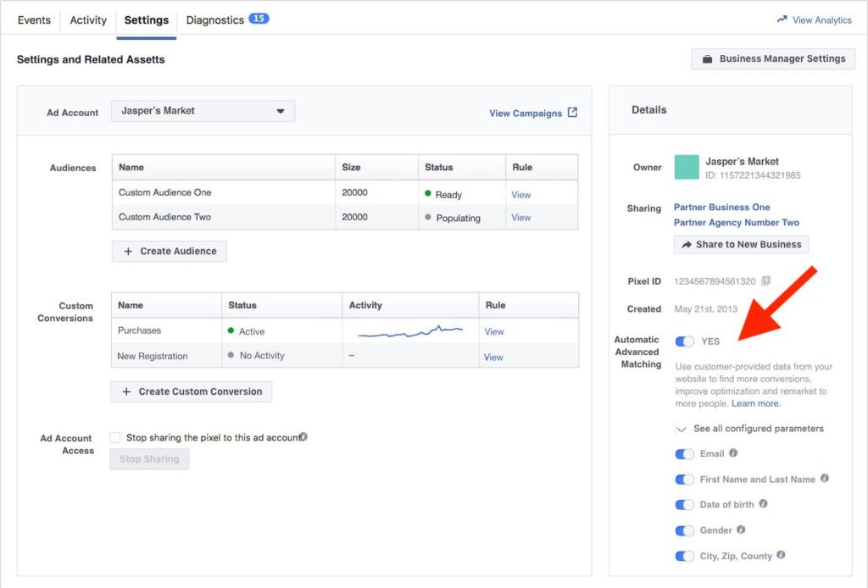Check Stop sharing the pixel to this ad account

114,437
